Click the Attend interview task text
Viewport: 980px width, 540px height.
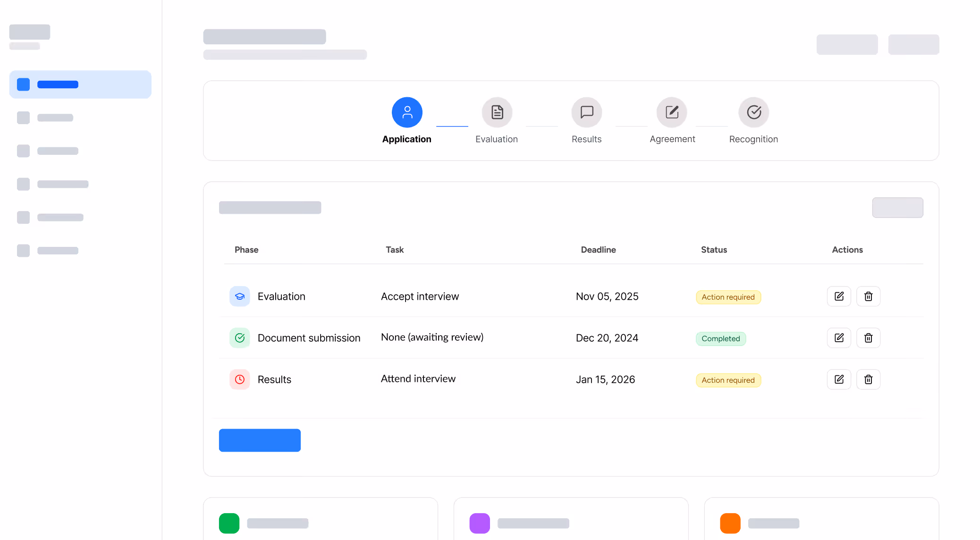pyautogui.click(x=418, y=379)
